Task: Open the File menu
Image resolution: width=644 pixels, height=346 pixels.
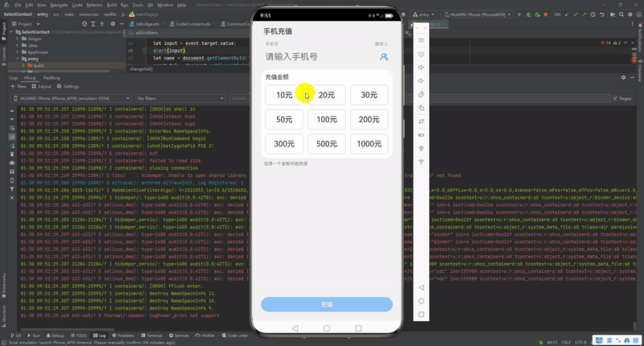Action: pos(18,5)
